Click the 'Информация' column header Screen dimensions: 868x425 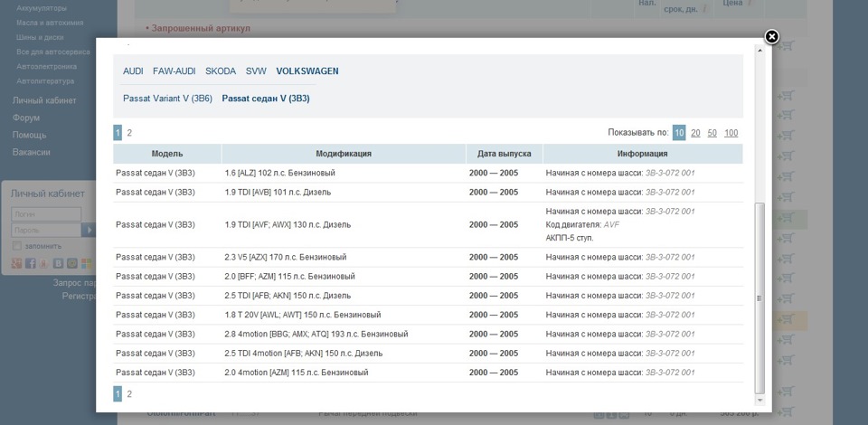click(643, 154)
